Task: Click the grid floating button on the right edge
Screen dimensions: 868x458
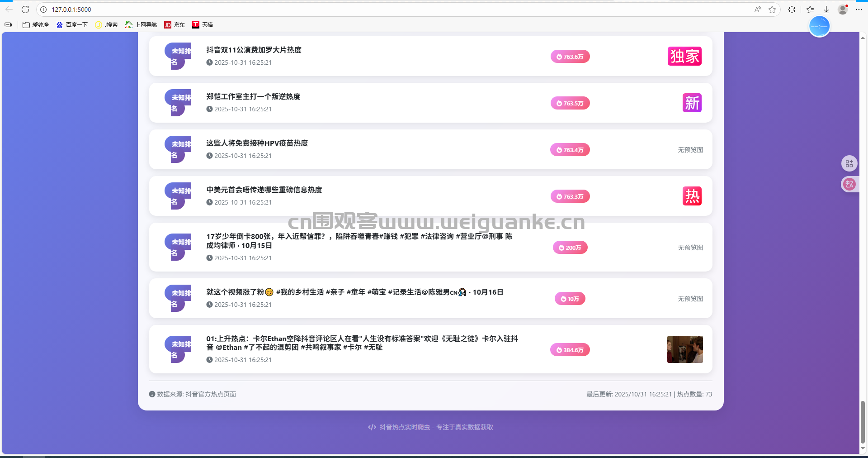Action: pyautogui.click(x=849, y=163)
